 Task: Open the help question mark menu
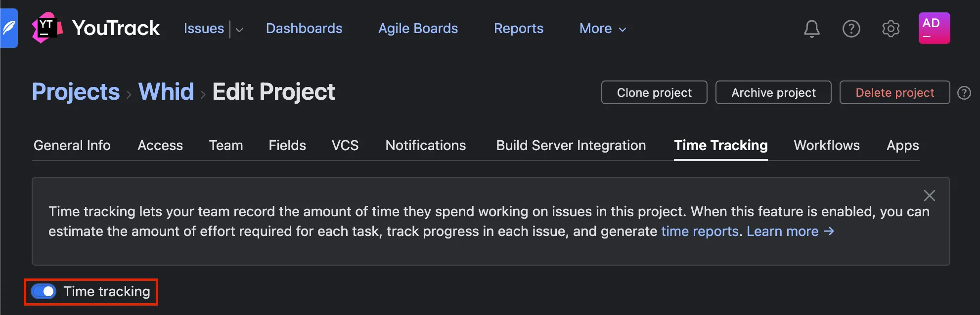(x=851, y=29)
